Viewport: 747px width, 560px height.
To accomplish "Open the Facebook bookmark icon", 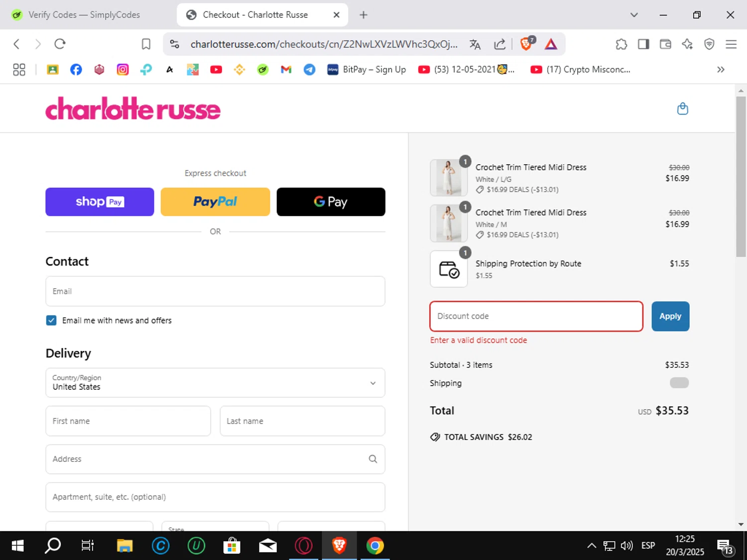I will pos(76,70).
